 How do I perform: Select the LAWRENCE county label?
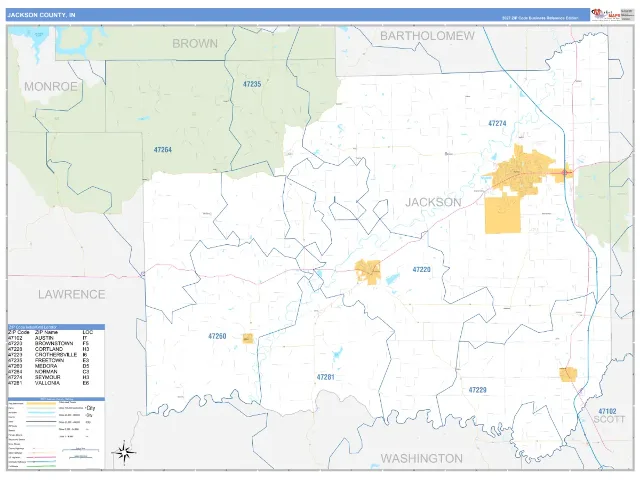(72, 294)
